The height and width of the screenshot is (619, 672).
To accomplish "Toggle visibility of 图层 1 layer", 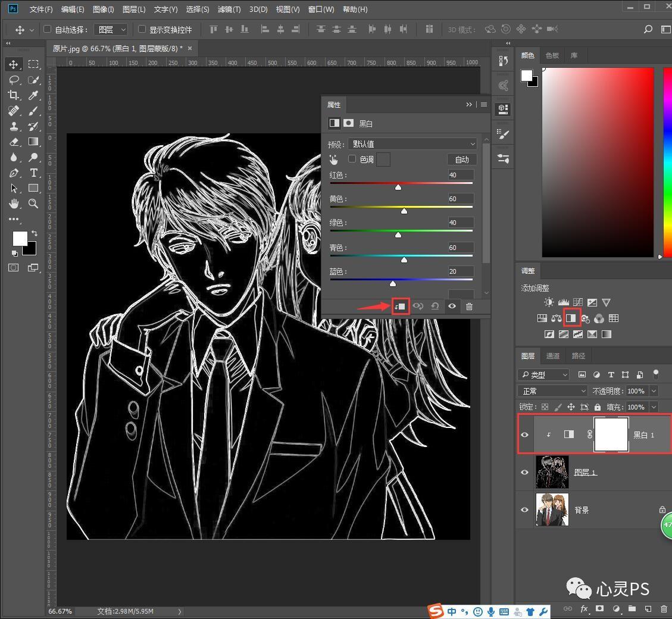I will (524, 472).
